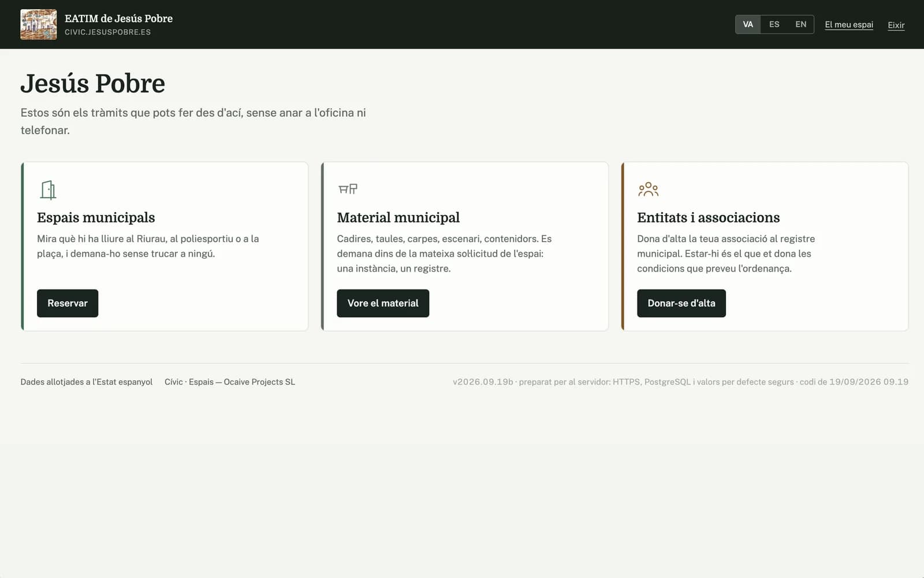
Task: Click the Jesús Pobre main heading
Action: coord(93,83)
